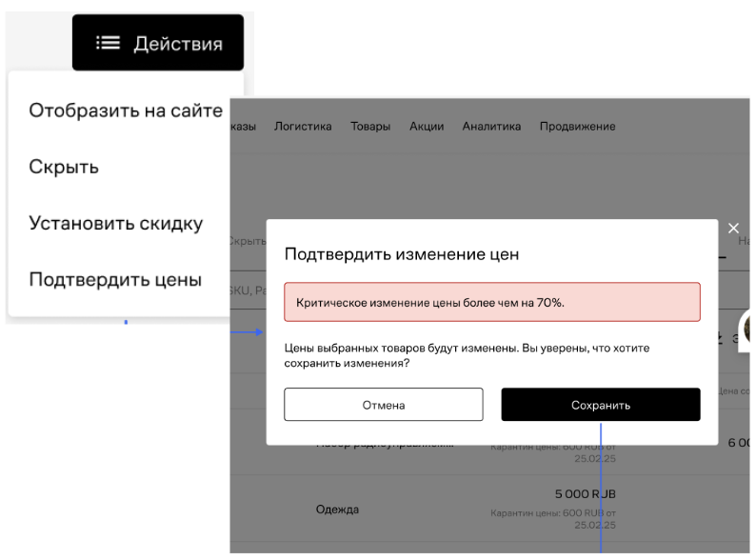Screen dimensions: 756x560
Task: Click the 5 000 RUB price value
Action: pos(586,495)
